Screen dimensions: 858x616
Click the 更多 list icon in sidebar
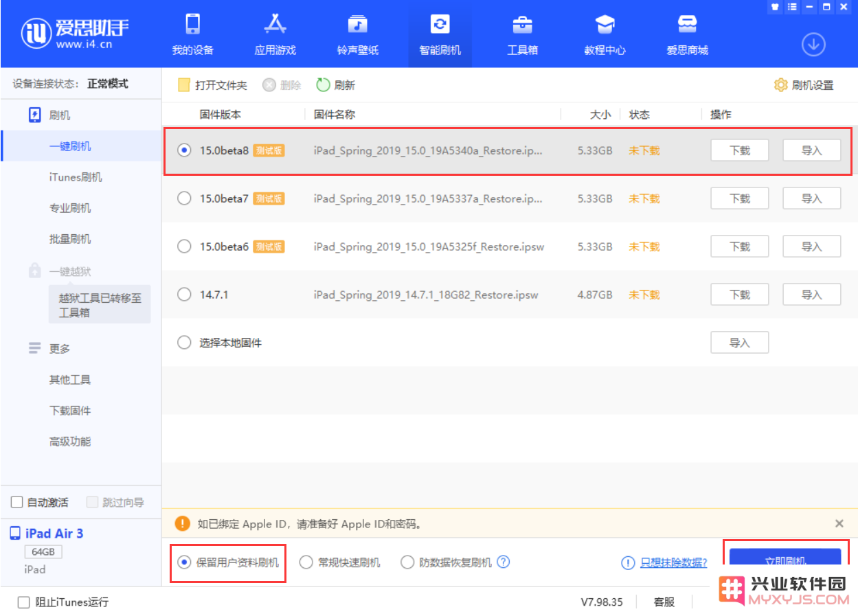click(34, 348)
